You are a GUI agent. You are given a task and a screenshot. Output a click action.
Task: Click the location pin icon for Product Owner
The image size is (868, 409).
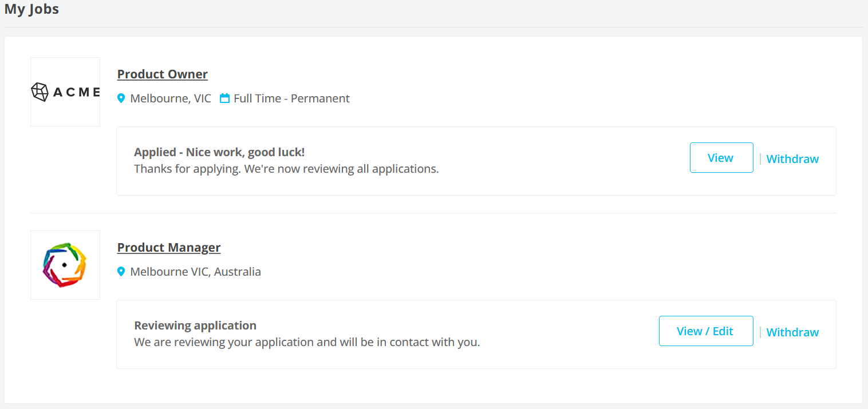click(x=121, y=98)
